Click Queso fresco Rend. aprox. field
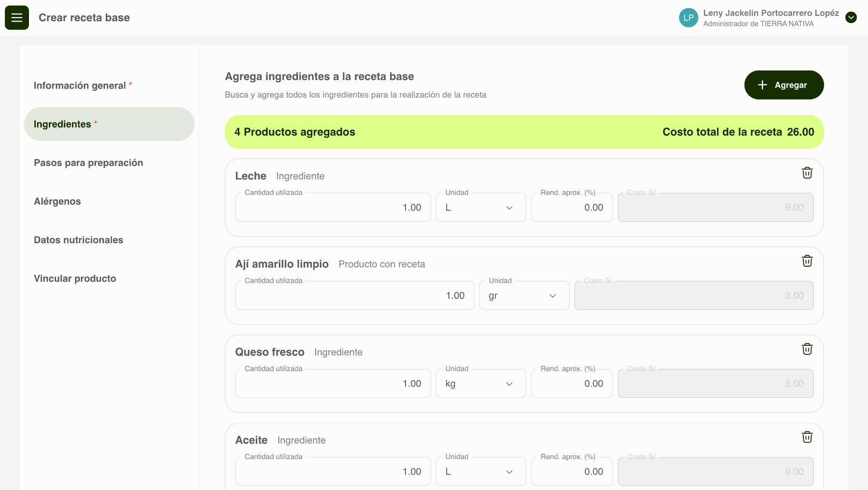Screen dimensions: 868x490 (572, 384)
